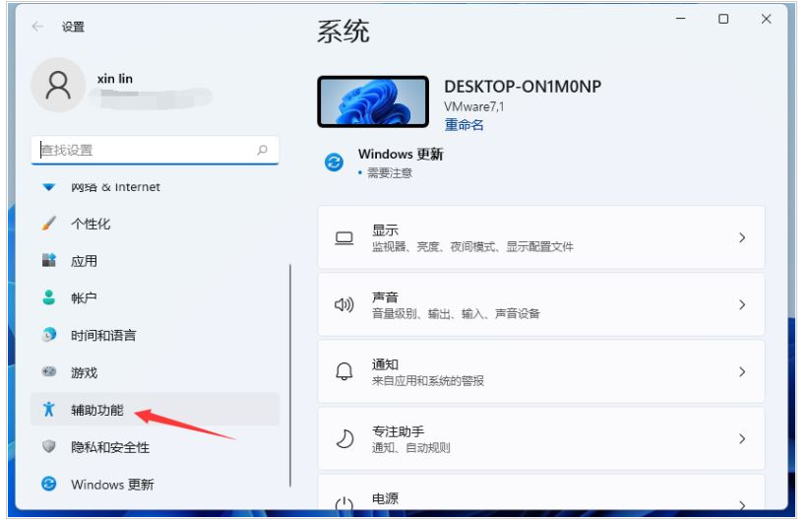Click the 查找设置 search field

(x=148, y=150)
